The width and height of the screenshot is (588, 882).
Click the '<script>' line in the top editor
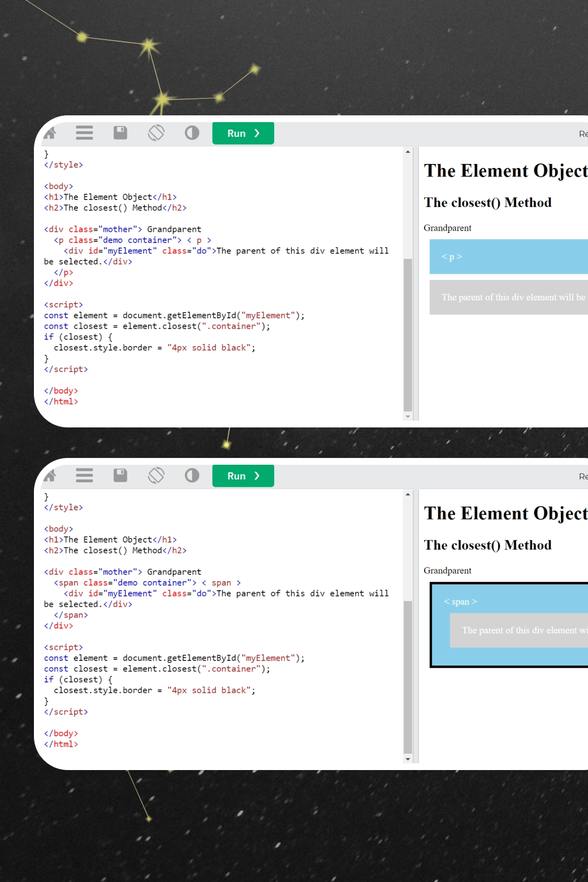tap(63, 305)
